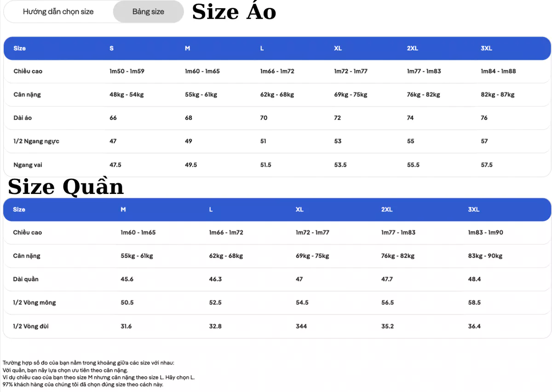Select hip value '50.5'
Image resolution: width=552 pixels, height=392 pixels.
(127, 302)
